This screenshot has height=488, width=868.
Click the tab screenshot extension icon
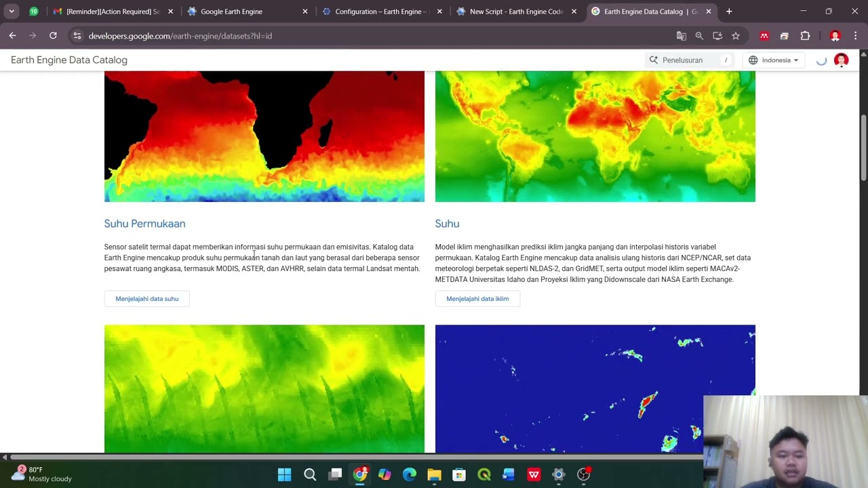coord(785,36)
